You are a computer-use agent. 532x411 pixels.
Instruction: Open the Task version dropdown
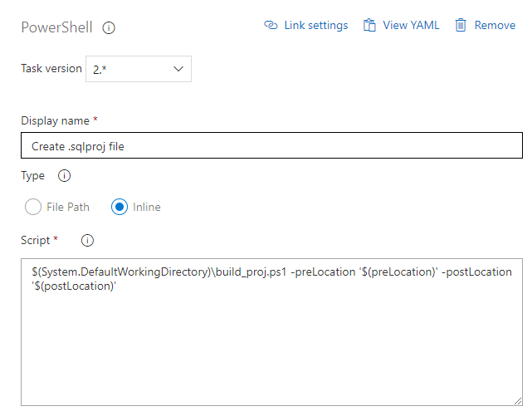138,69
